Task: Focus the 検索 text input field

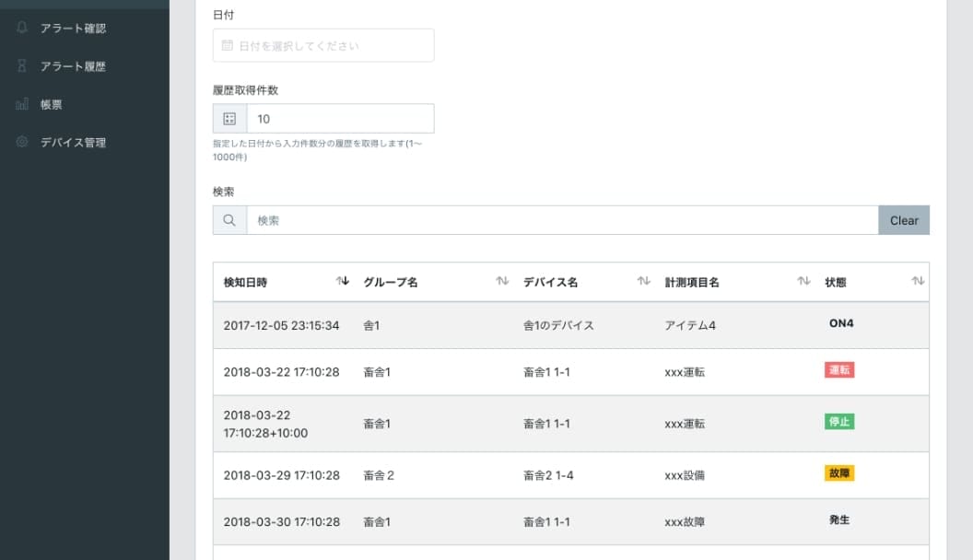Action: pos(562,220)
